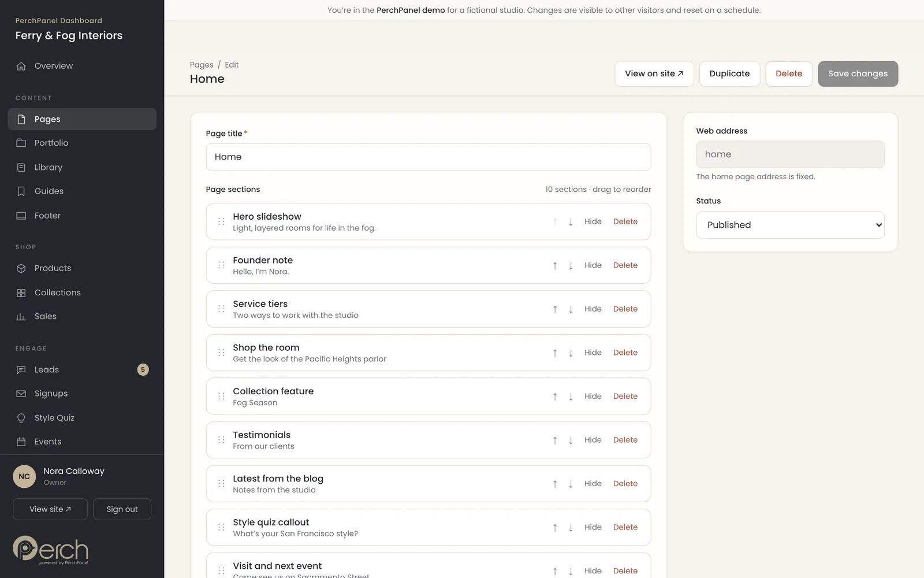This screenshot has width=924, height=578.
Task: Open Overview in the sidebar
Action: pos(82,66)
